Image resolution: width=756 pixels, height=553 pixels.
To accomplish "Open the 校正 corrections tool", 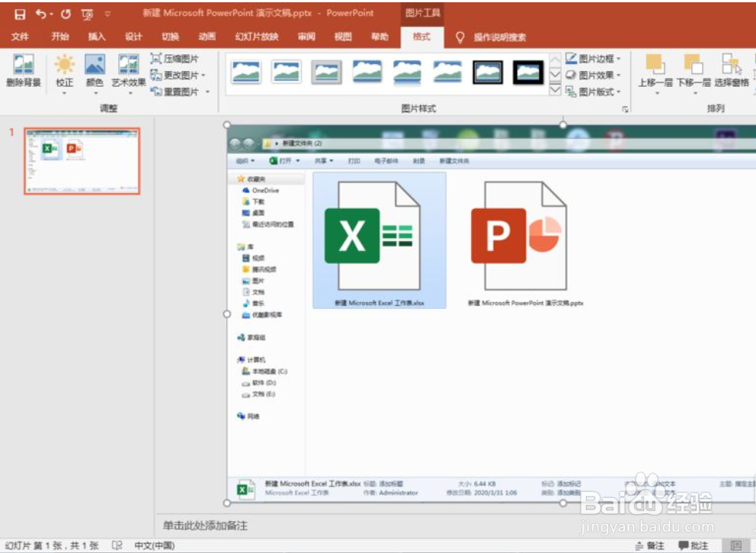I will [x=64, y=74].
